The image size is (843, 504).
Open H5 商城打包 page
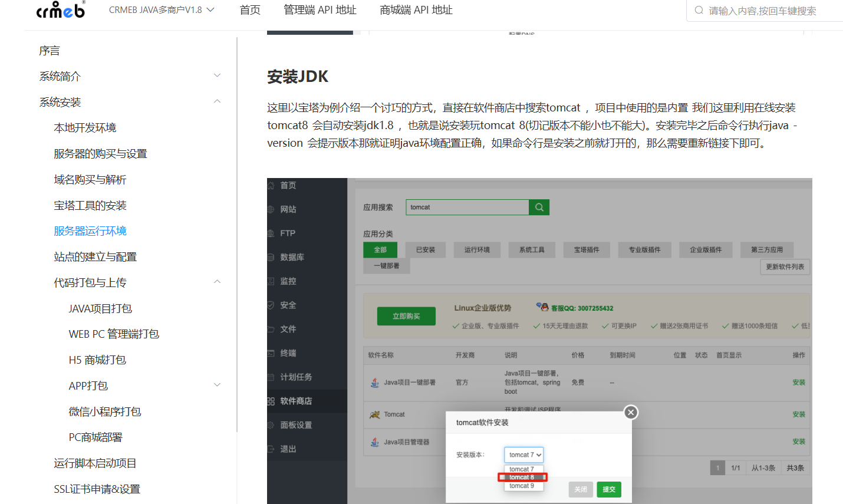click(x=97, y=360)
